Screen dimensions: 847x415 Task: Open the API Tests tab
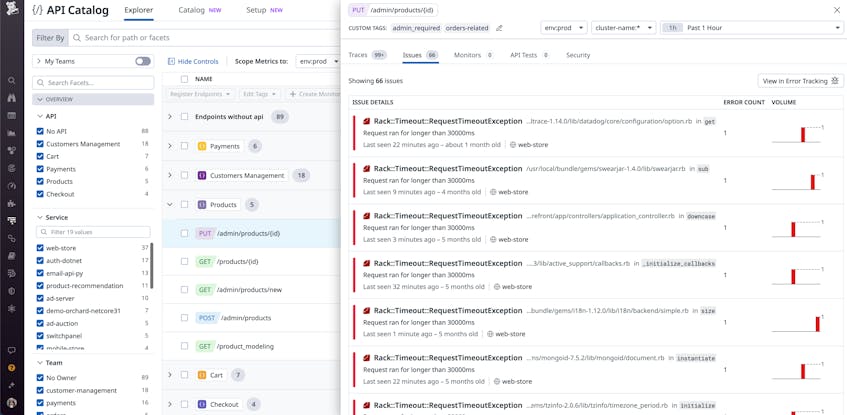pyautogui.click(x=530, y=55)
